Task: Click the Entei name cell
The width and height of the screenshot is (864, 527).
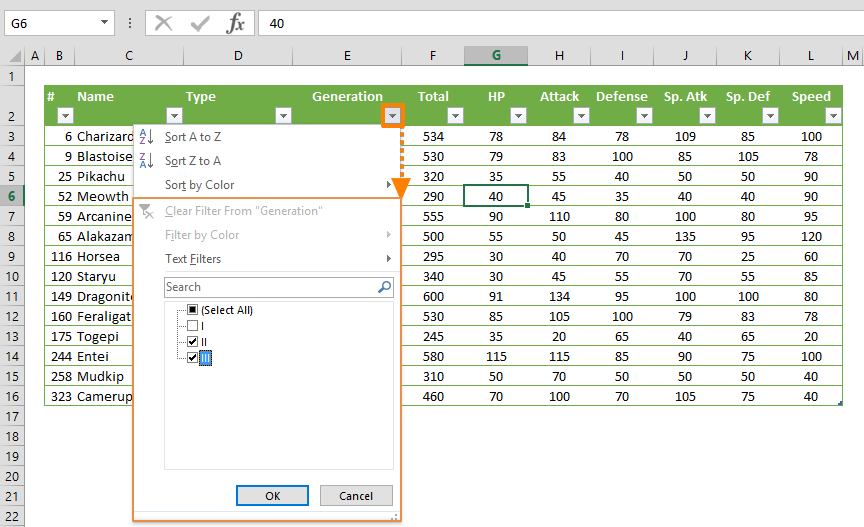Action: (x=104, y=357)
